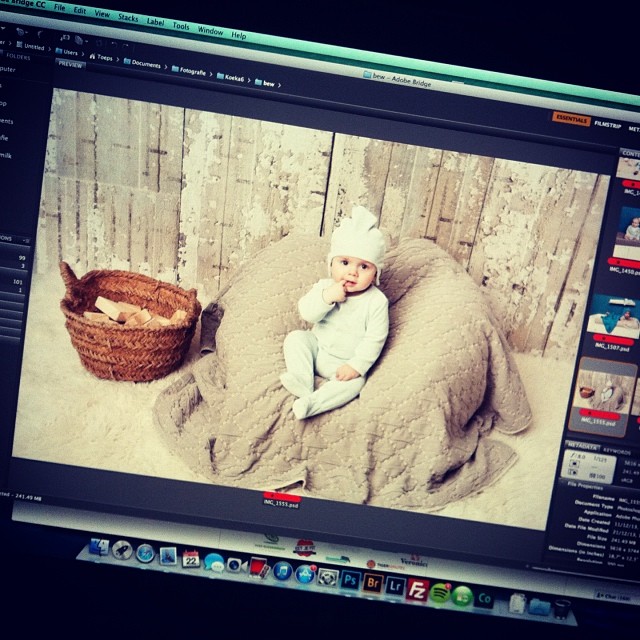
Task: Open the Label menu
Action: point(155,22)
